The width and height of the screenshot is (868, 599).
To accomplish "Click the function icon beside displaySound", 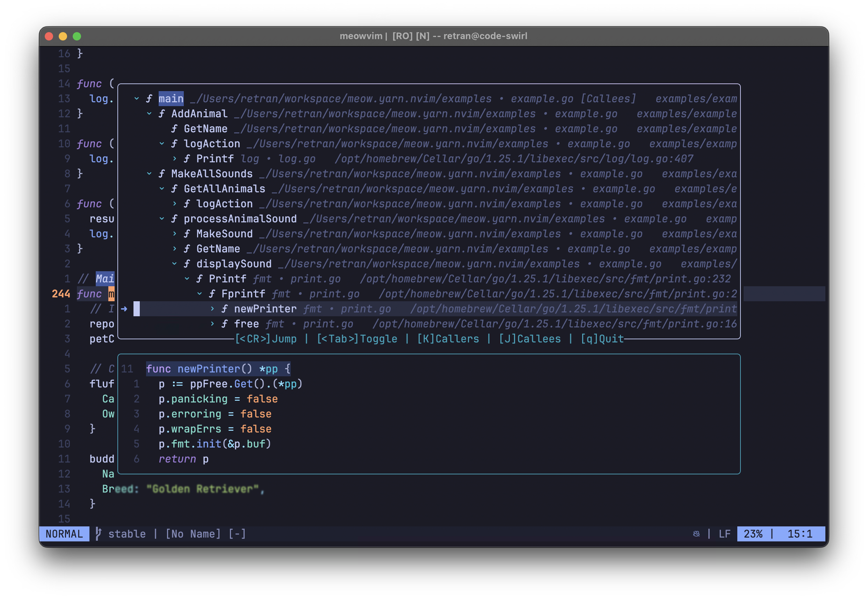I will (187, 264).
